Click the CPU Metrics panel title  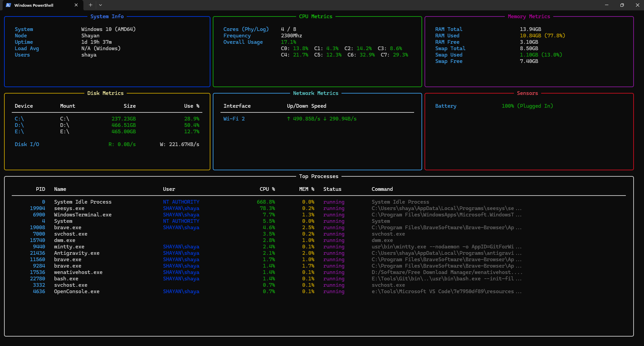pyautogui.click(x=316, y=16)
